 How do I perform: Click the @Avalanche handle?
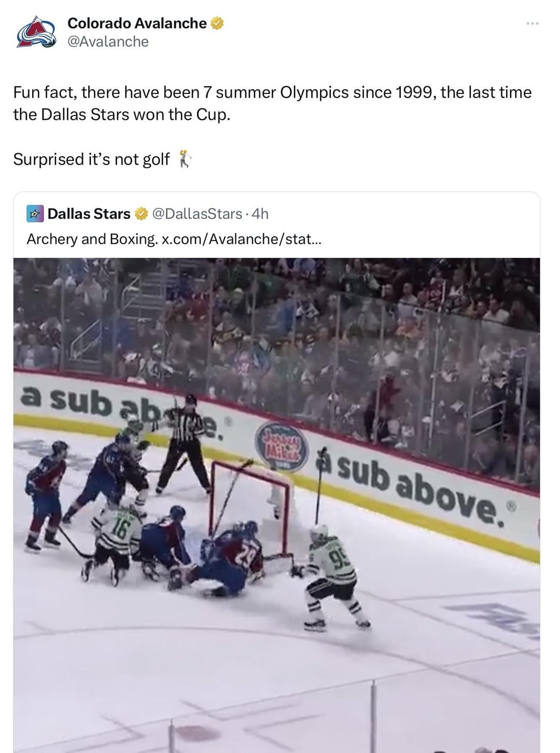tap(108, 42)
